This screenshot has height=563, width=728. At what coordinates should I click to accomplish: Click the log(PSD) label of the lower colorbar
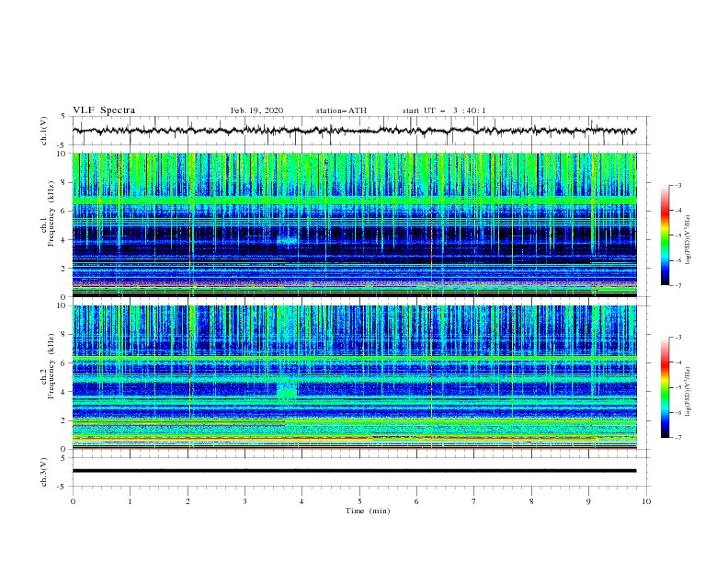coord(688,392)
